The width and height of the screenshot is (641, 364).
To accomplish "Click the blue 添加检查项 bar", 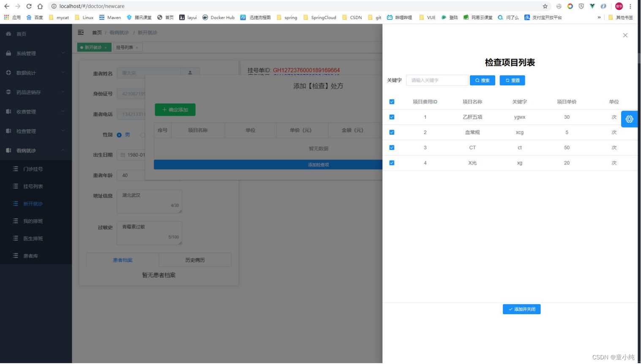I will (268, 165).
